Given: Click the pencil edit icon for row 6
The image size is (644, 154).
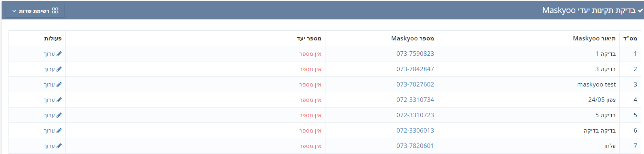Looking at the screenshot, I should [x=59, y=131].
